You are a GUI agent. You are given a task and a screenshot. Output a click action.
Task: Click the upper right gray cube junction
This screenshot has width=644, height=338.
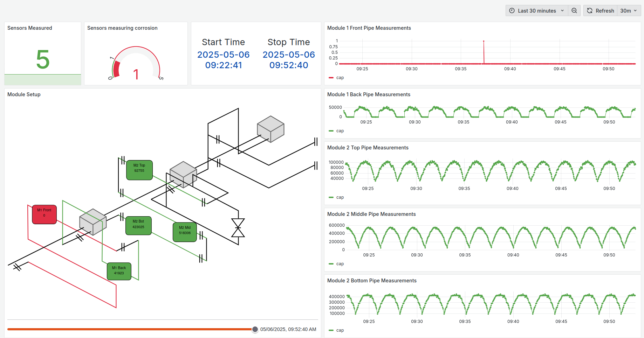(270, 129)
